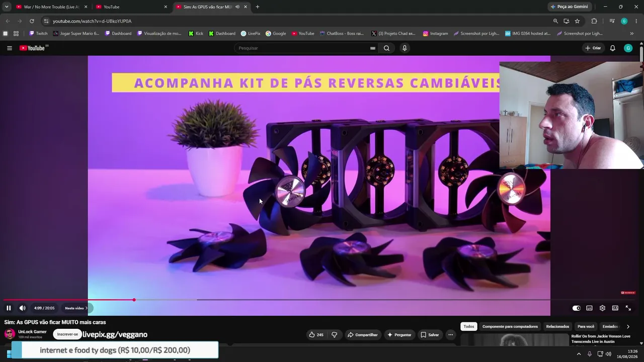Open the on-screen keyboard icon in search
644x362 pixels.
pos(372,48)
